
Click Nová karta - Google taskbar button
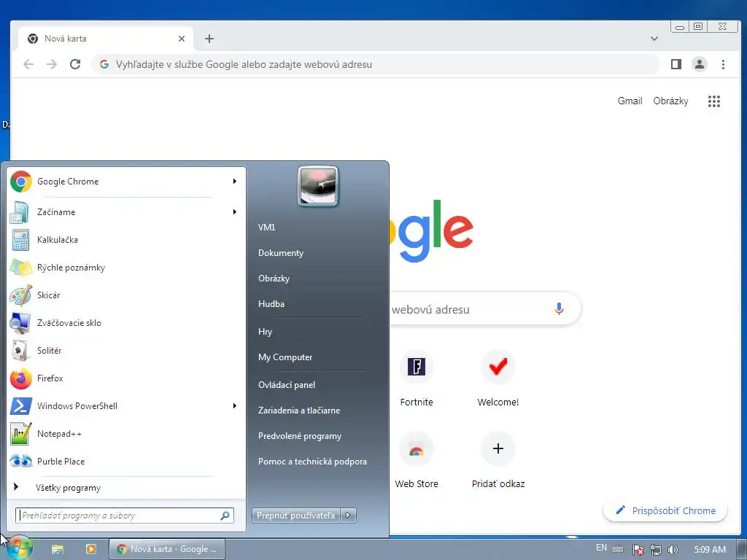click(x=167, y=549)
